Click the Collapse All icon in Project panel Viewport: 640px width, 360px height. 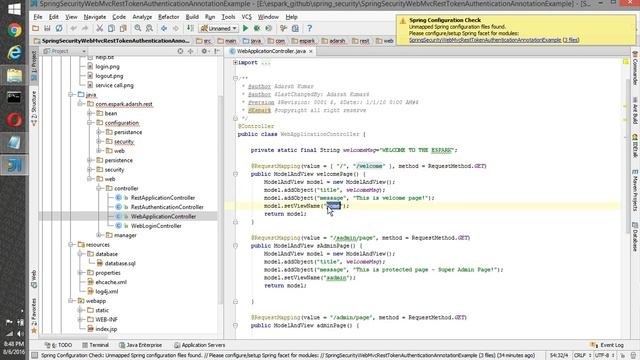click(191, 51)
